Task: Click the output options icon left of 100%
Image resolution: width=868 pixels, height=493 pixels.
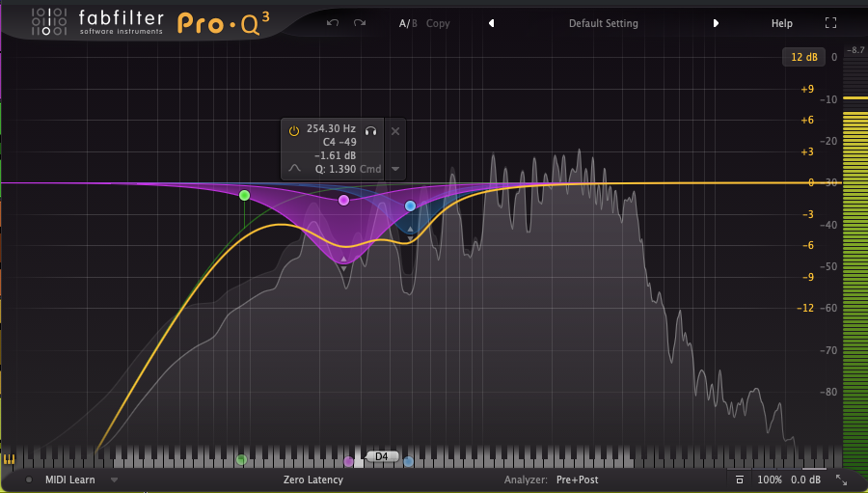Action: click(739, 479)
